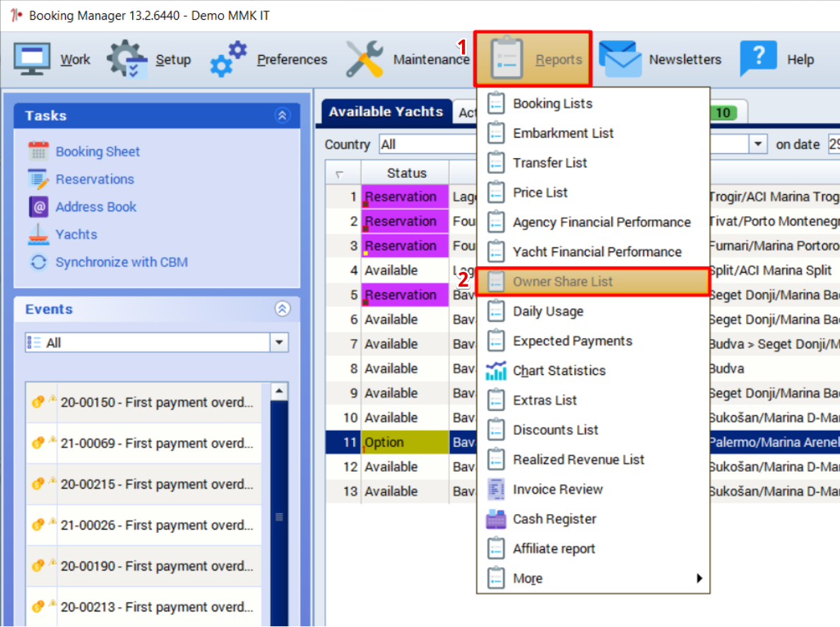Click the Newsletters envelope icon

pos(620,59)
